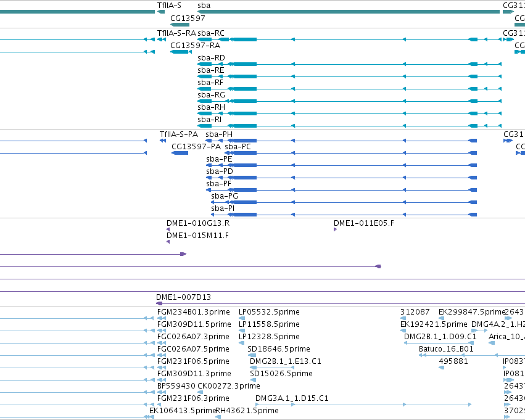Select EST SD15026.5prime
The image size is (525, 420).
click(281, 374)
